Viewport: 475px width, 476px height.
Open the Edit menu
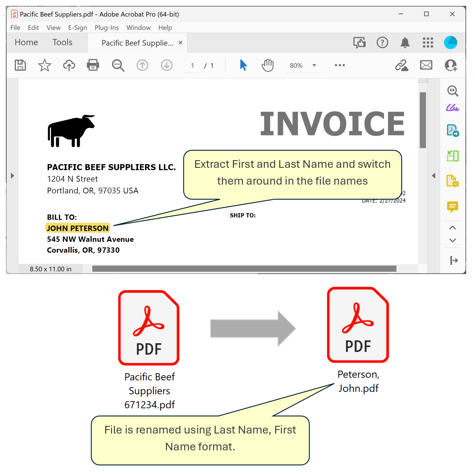click(x=33, y=27)
